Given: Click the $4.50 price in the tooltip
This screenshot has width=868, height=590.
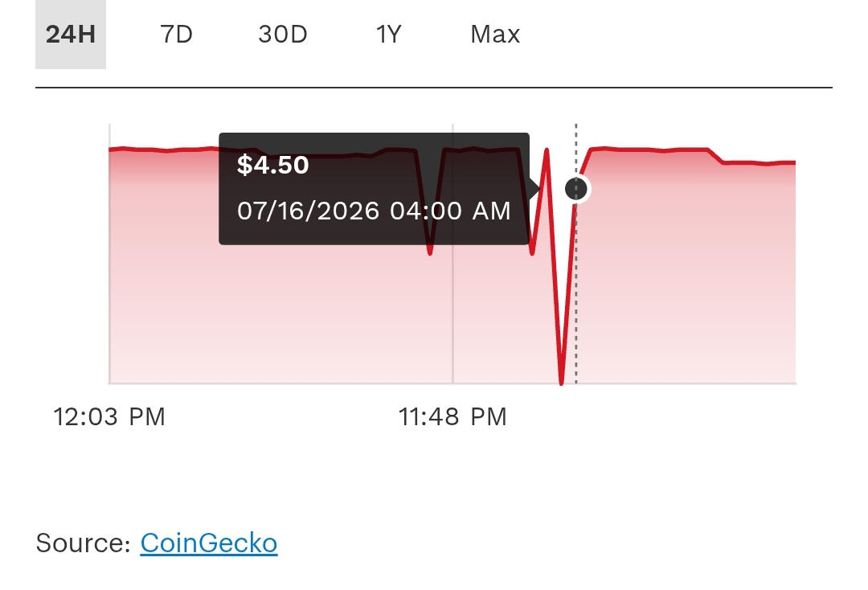Looking at the screenshot, I should click(273, 165).
